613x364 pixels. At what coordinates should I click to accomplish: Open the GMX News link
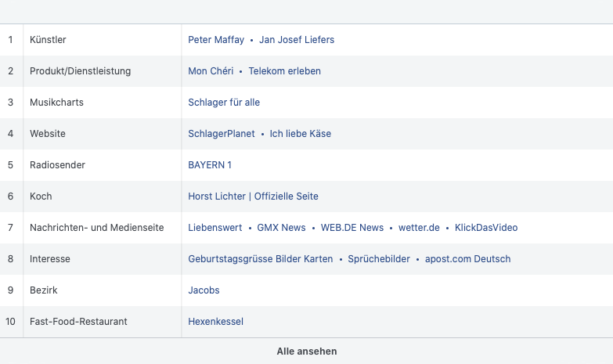[x=281, y=228]
